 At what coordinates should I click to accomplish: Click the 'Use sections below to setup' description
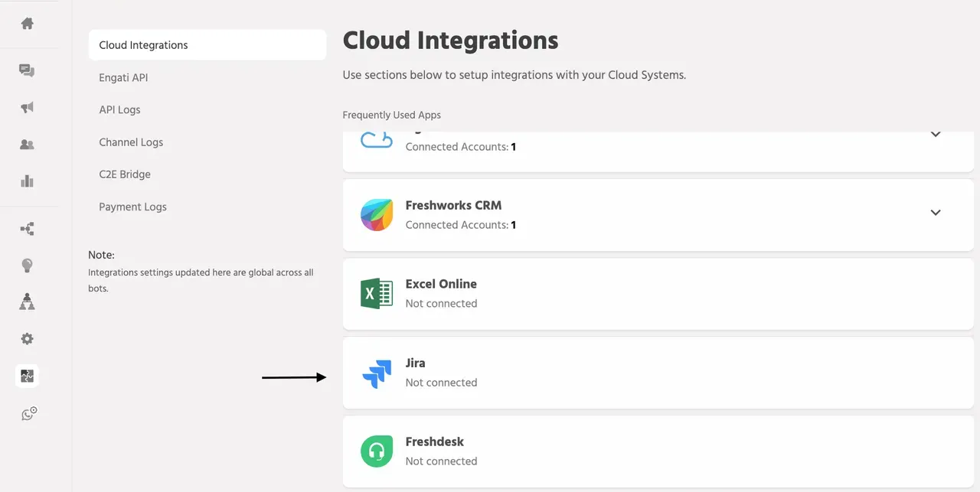pos(514,75)
